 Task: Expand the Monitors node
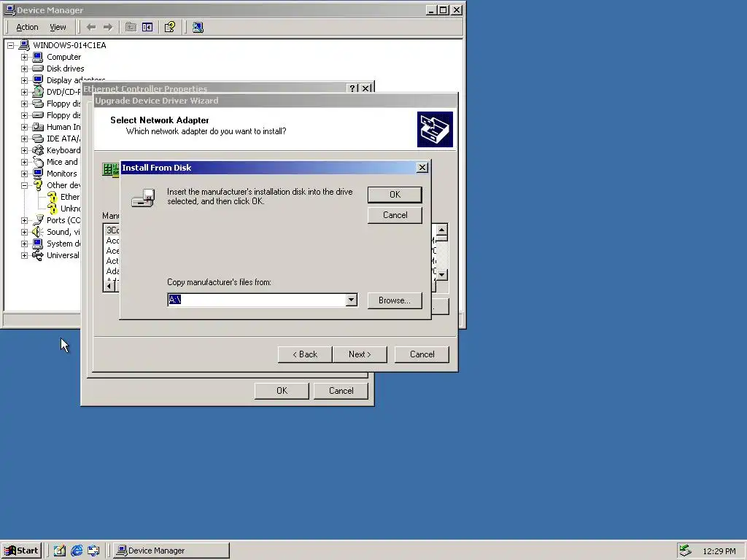[x=24, y=174]
